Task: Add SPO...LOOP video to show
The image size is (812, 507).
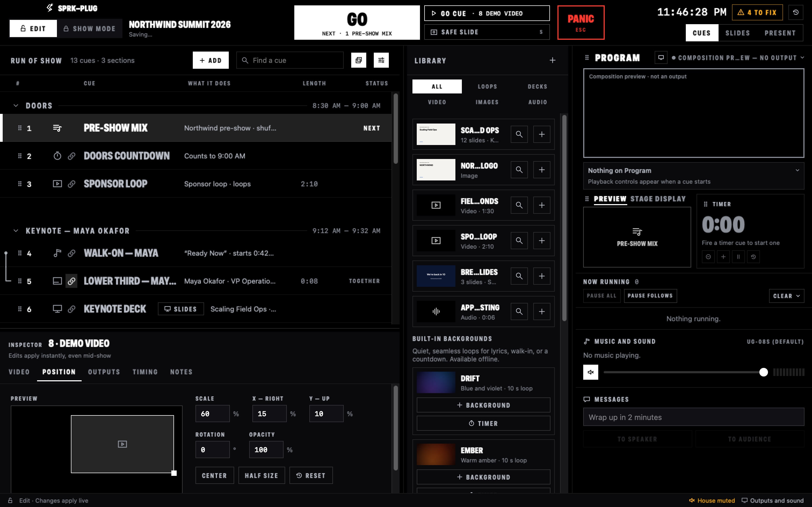Action: pos(542,241)
